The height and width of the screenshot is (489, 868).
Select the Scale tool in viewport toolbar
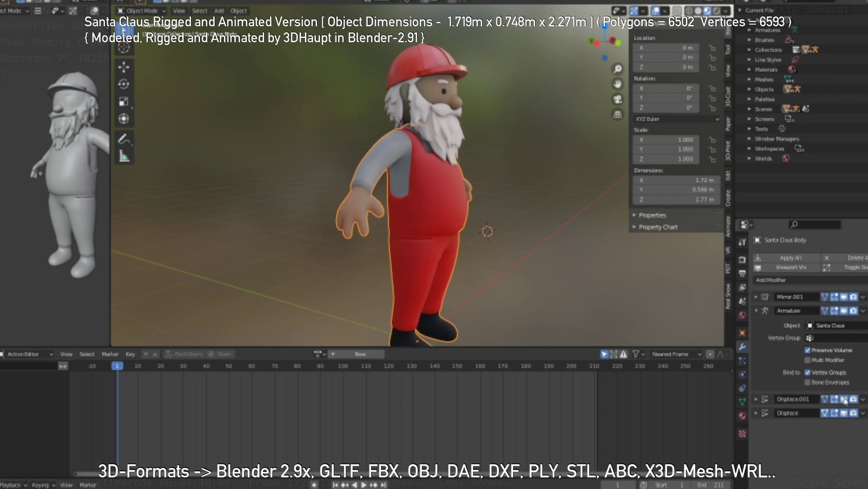(x=124, y=102)
